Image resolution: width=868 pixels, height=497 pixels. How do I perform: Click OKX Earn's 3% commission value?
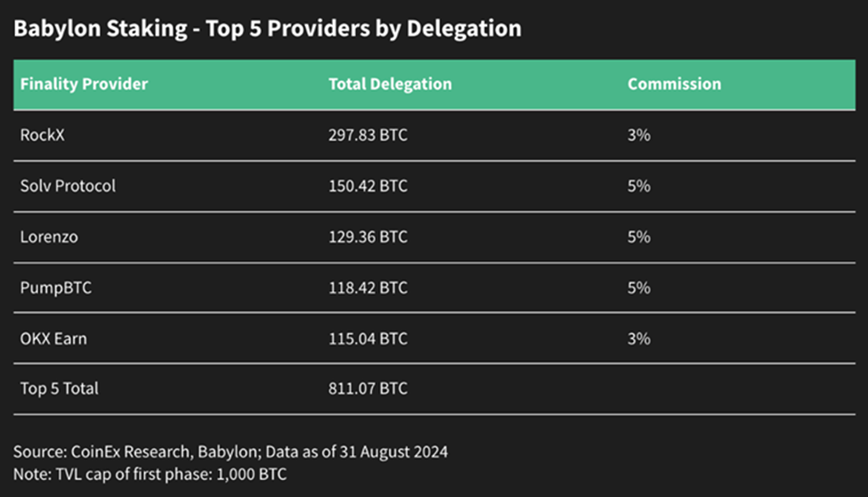(x=639, y=338)
